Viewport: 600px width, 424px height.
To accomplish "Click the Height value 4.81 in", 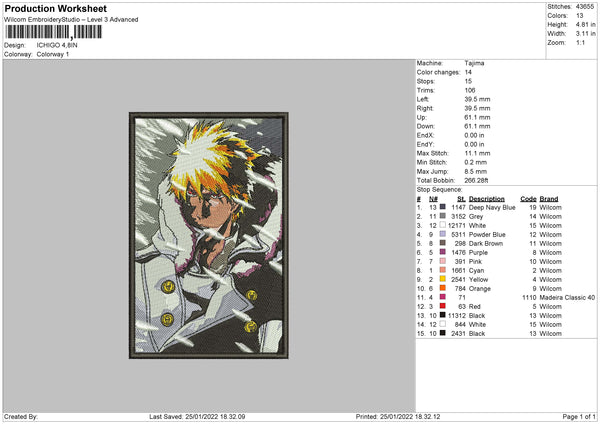I will pos(585,24).
